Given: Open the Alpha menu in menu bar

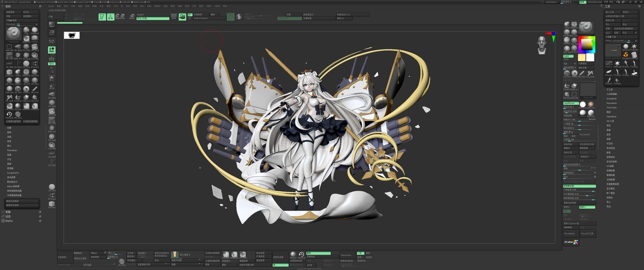Looking at the screenshot, I should (51, 6).
